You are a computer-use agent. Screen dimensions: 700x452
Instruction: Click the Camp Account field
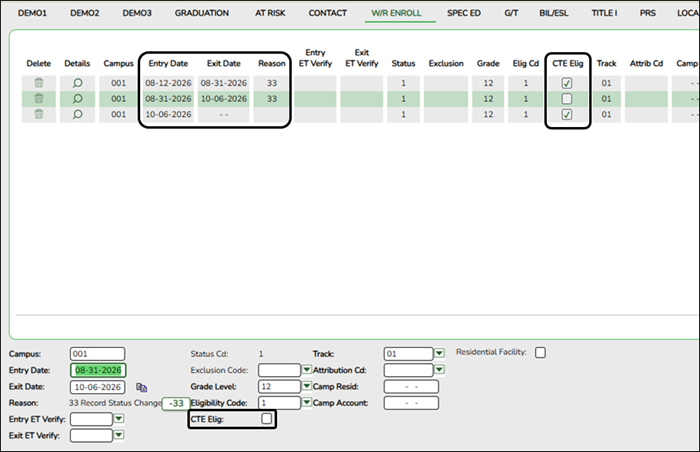click(411, 403)
